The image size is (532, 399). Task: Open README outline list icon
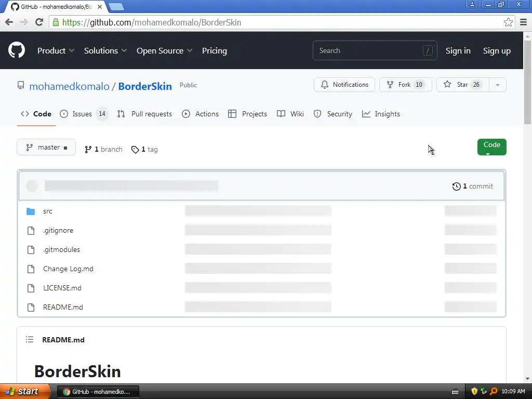pyautogui.click(x=30, y=339)
